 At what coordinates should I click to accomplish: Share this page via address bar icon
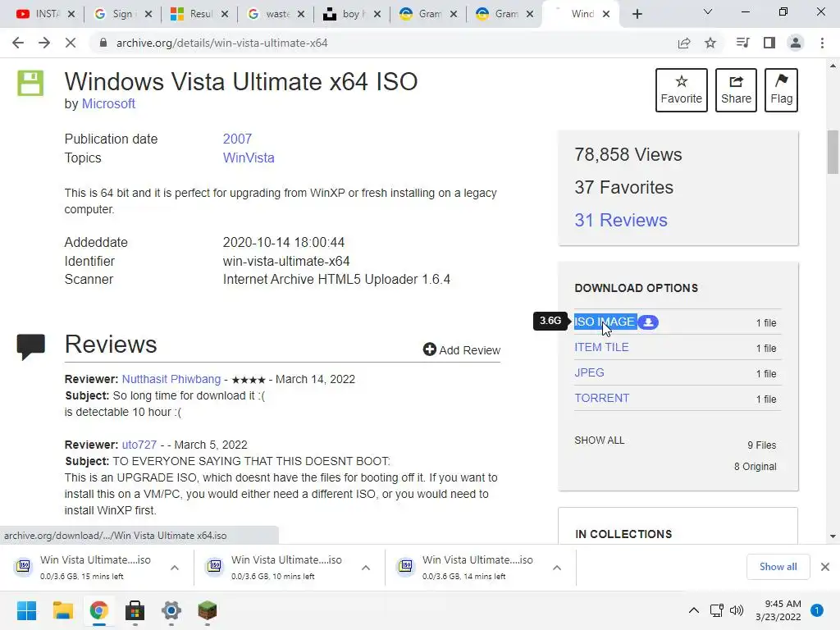click(x=684, y=43)
